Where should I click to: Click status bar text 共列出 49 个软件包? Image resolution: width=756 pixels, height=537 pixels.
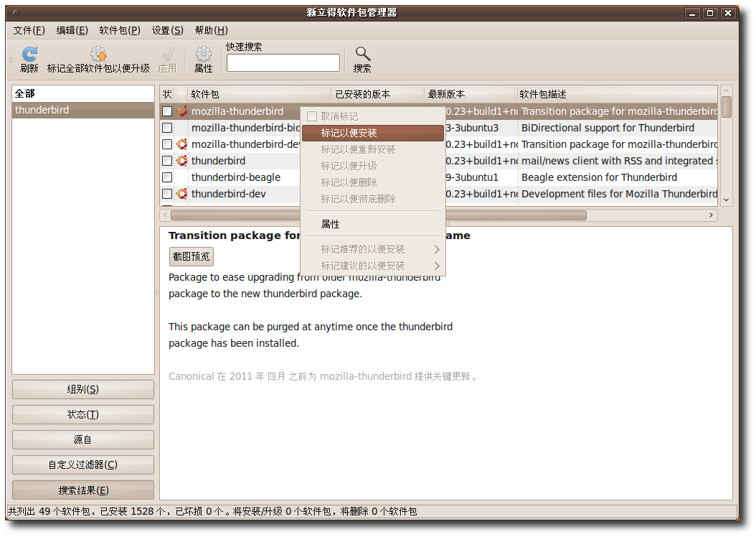tap(49, 511)
